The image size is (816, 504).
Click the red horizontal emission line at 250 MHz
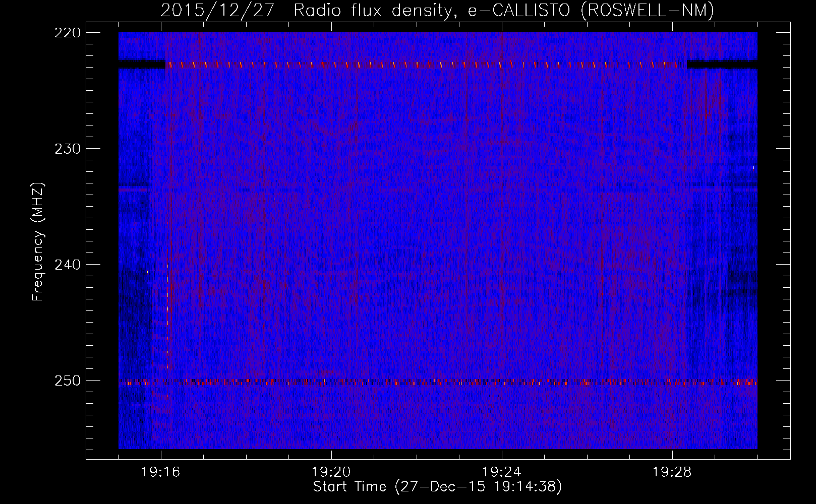pyautogui.click(x=438, y=383)
